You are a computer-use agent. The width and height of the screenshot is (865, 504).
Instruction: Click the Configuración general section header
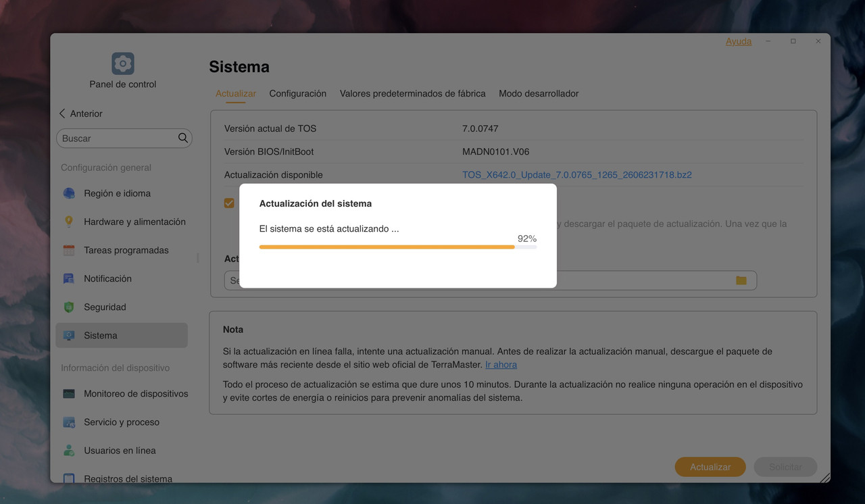[x=106, y=168]
